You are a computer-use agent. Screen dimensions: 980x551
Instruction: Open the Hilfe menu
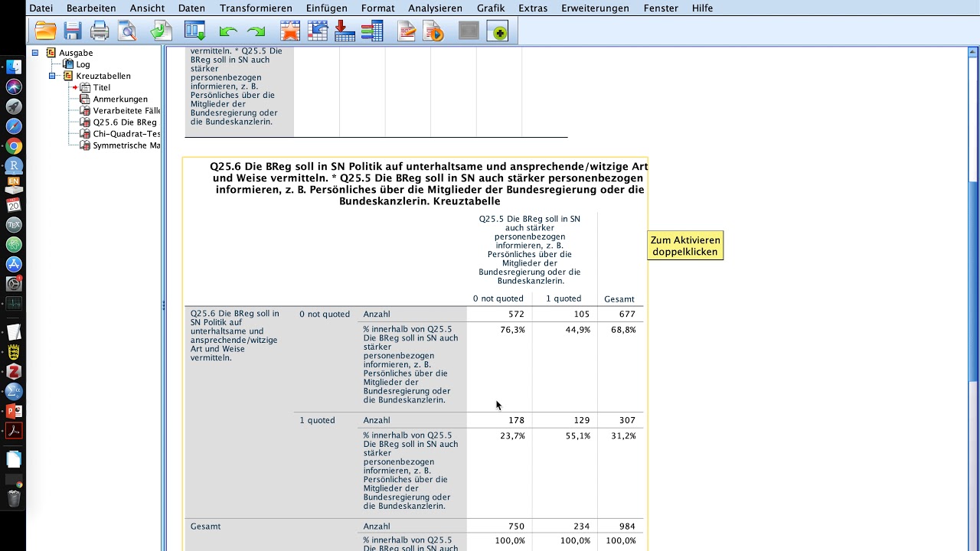(702, 8)
